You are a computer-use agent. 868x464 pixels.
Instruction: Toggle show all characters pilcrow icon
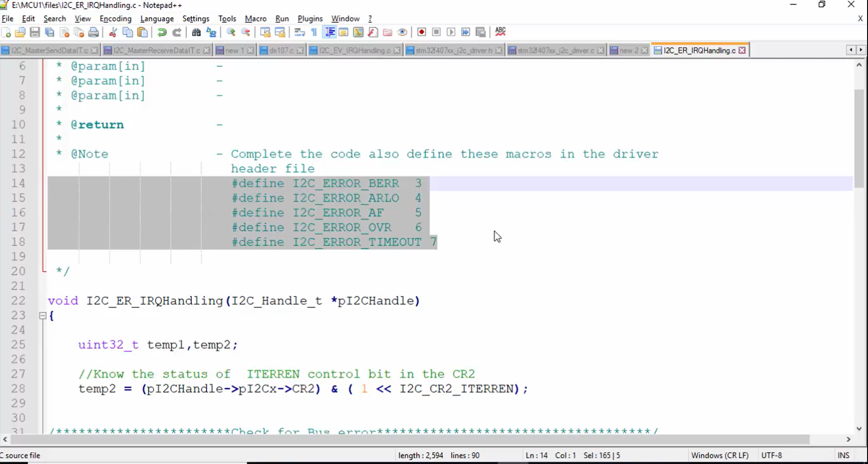(314, 32)
